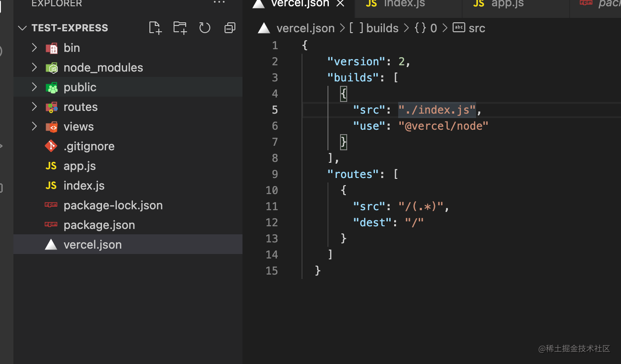The height and width of the screenshot is (364, 621).
Task: Open package.json in the file tree
Action: pos(99,225)
